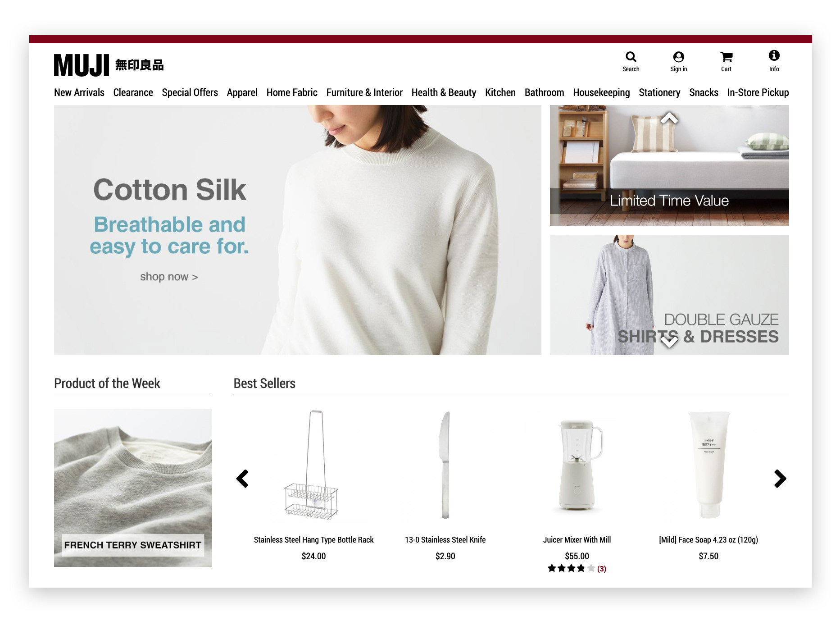Open the In-Store Pickup page
The image size is (840, 630).
click(x=758, y=92)
